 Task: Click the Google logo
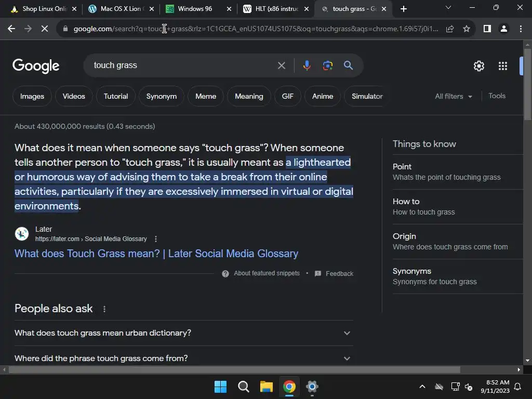coord(36,66)
